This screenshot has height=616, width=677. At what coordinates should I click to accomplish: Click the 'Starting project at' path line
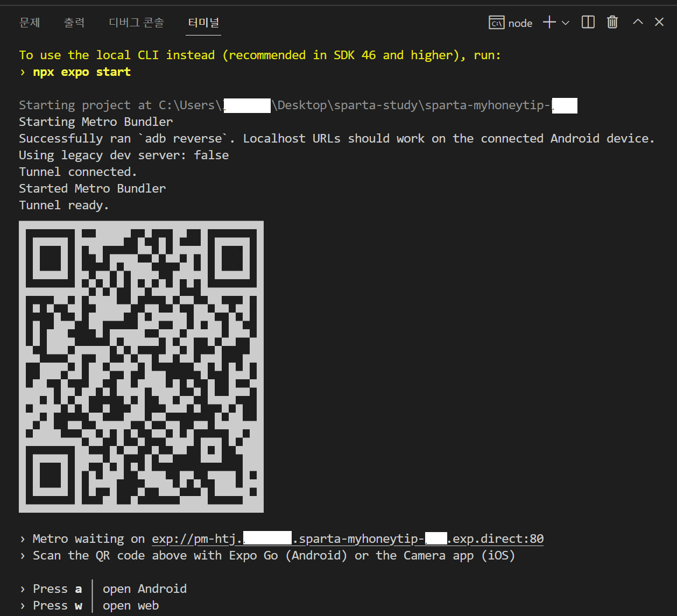[x=298, y=105]
